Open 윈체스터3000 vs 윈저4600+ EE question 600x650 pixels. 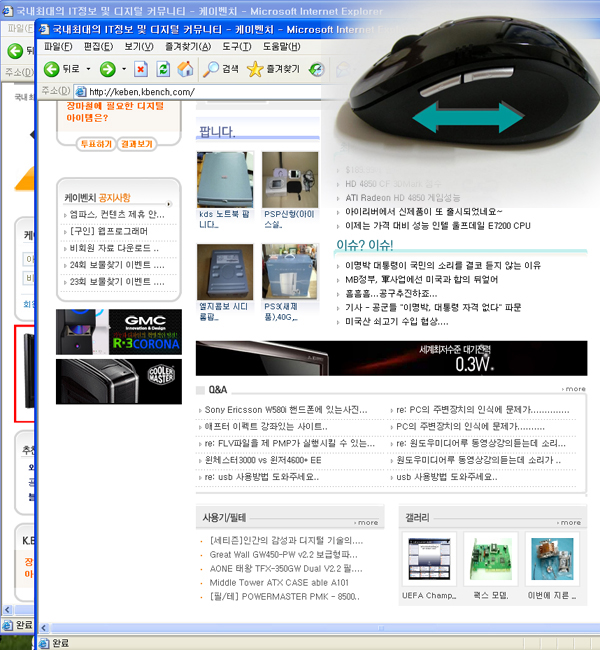coord(263,460)
